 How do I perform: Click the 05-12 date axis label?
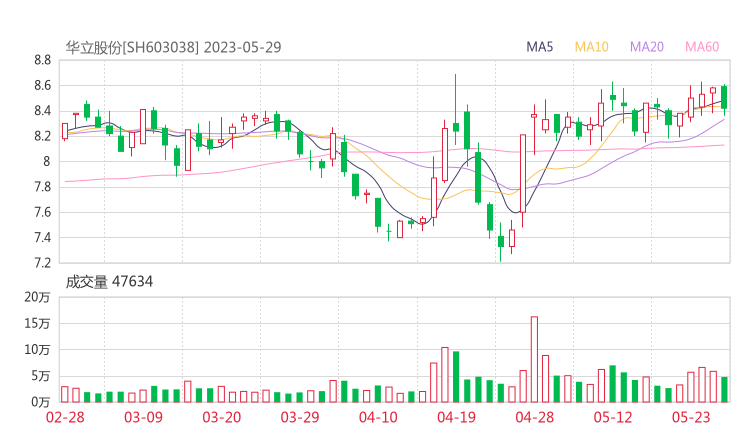pyautogui.click(x=613, y=417)
